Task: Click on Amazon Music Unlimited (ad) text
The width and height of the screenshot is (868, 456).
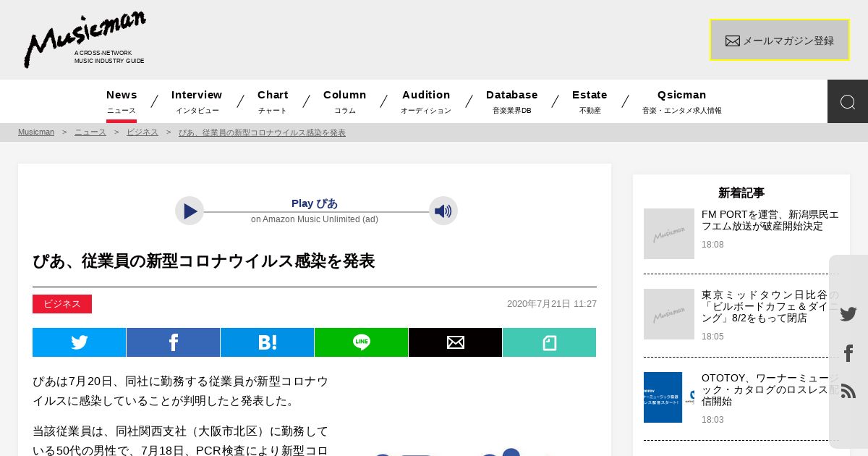Action: (x=315, y=219)
